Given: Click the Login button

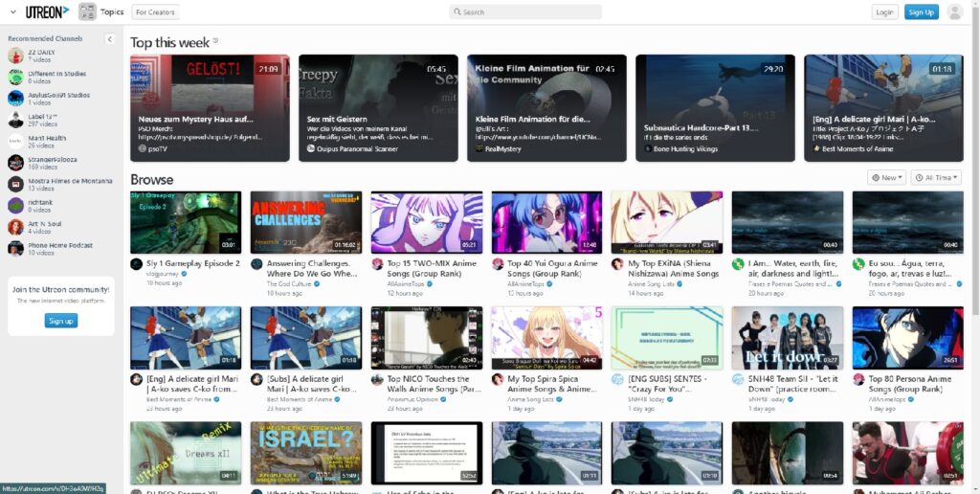Looking at the screenshot, I should coord(884,11).
